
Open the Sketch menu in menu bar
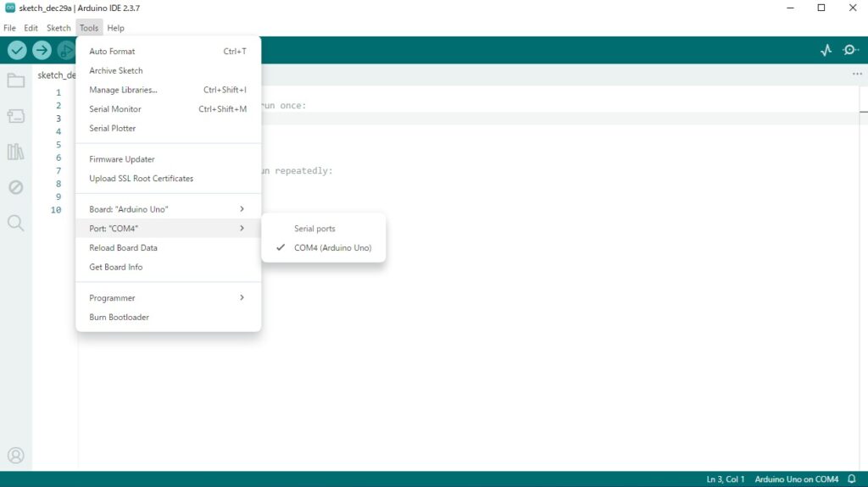coord(58,28)
